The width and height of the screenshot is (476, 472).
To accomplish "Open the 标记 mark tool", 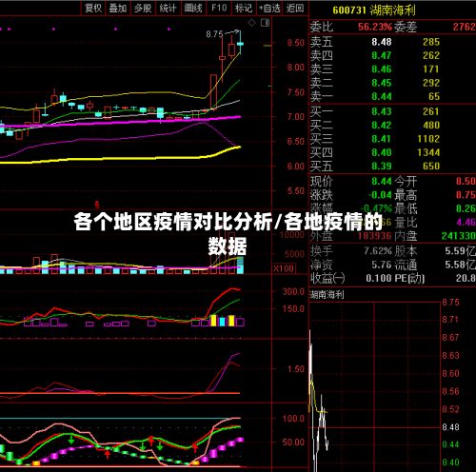I will [x=244, y=8].
